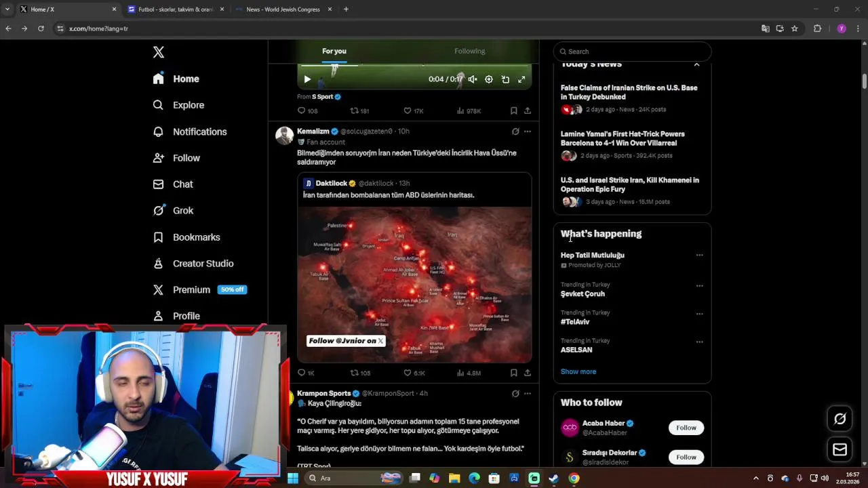Open Bookmarks in the sidebar
The width and height of the screenshot is (868, 488).
pyautogui.click(x=186, y=237)
